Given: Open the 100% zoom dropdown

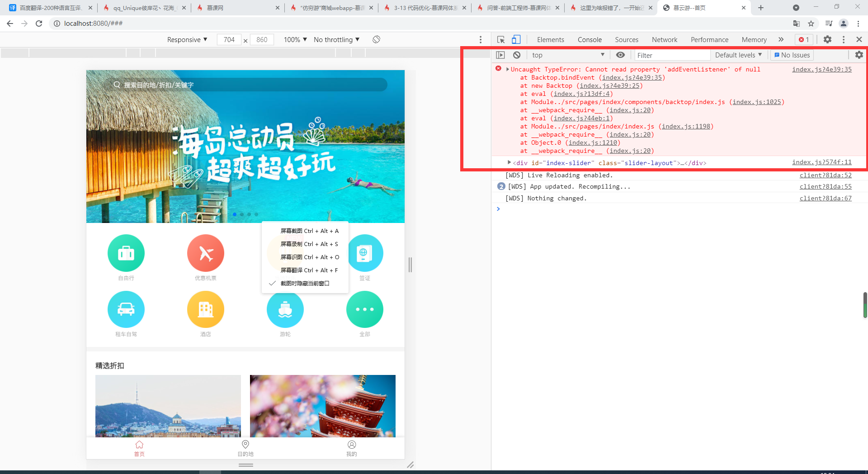Looking at the screenshot, I should 295,40.
